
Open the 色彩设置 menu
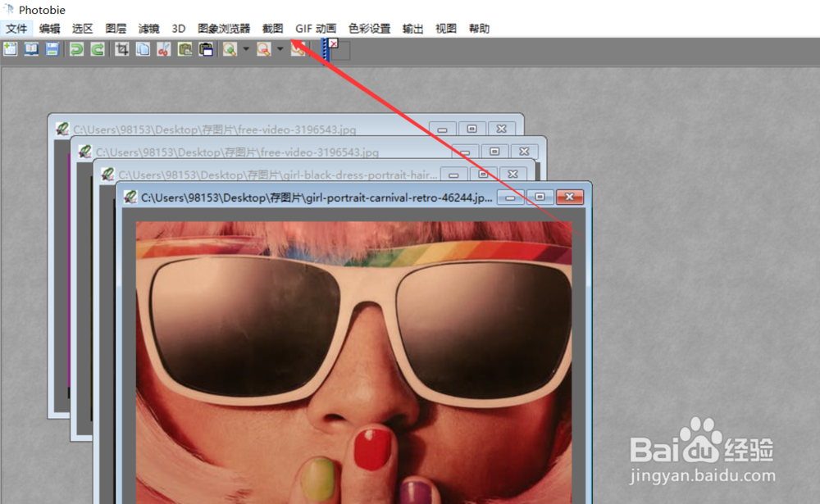tap(369, 28)
